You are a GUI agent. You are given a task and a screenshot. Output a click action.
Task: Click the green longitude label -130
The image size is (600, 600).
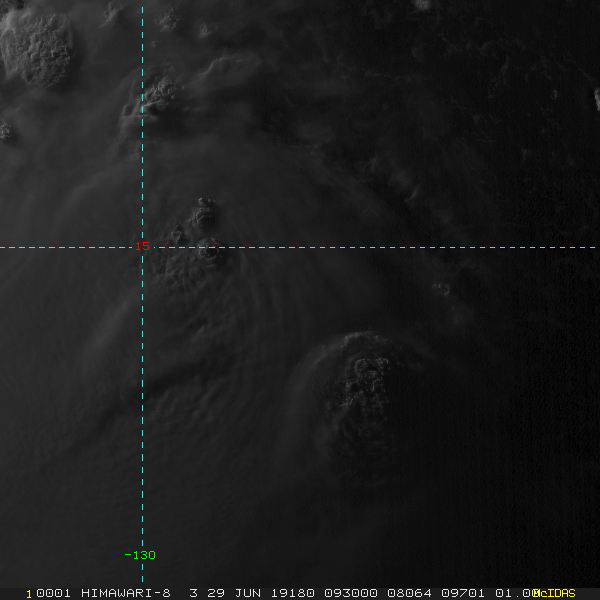[x=140, y=555]
